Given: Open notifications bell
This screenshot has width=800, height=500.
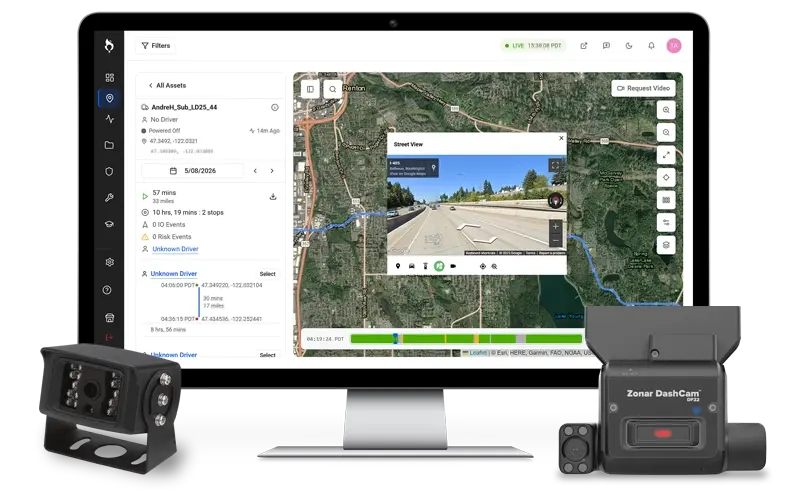Looking at the screenshot, I should point(652,45).
